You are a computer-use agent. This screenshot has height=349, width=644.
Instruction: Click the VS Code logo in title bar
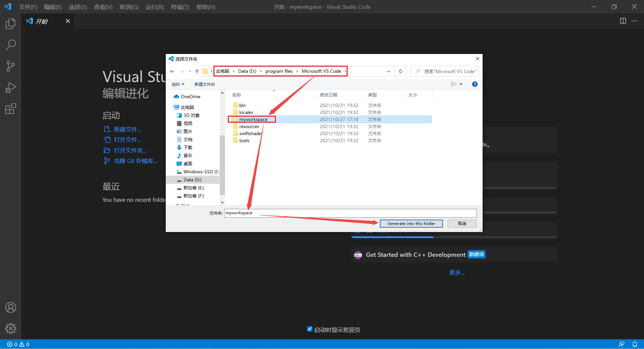tap(7, 7)
